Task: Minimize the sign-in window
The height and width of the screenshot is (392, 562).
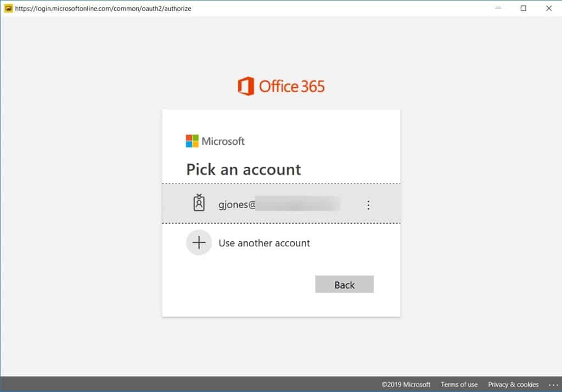Action: (x=498, y=8)
